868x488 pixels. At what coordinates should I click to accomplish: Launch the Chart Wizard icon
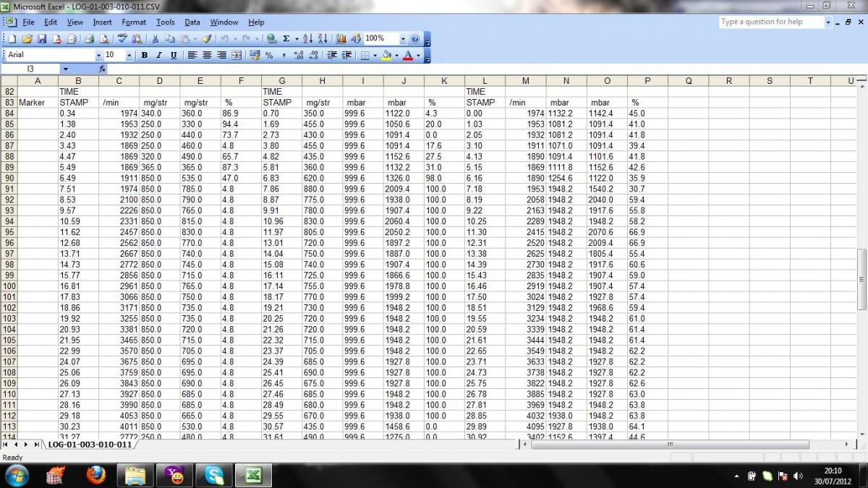[x=341, y=38]
